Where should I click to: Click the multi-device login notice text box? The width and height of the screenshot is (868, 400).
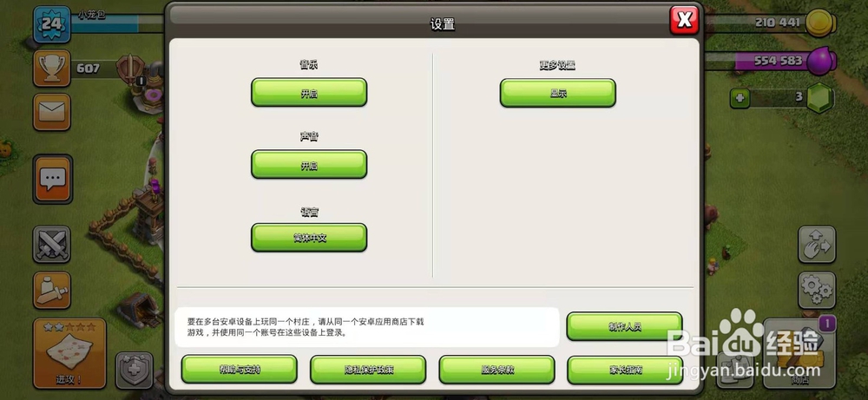coord(367,327)
